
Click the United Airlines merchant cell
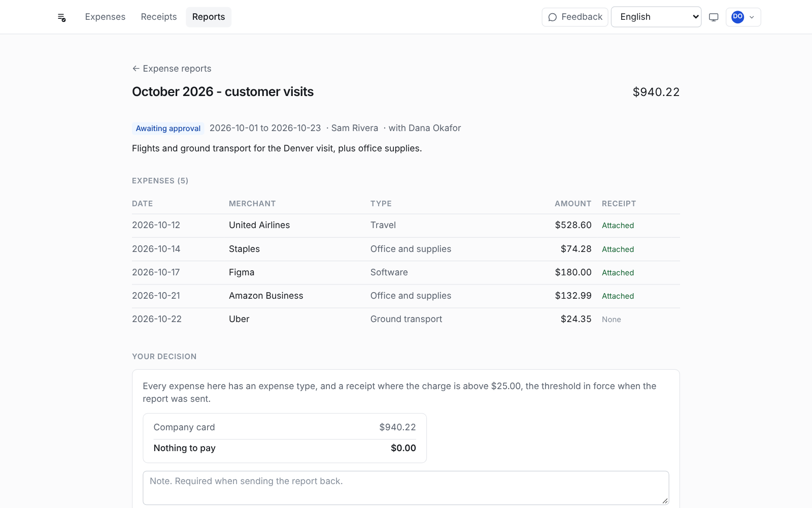259,225
